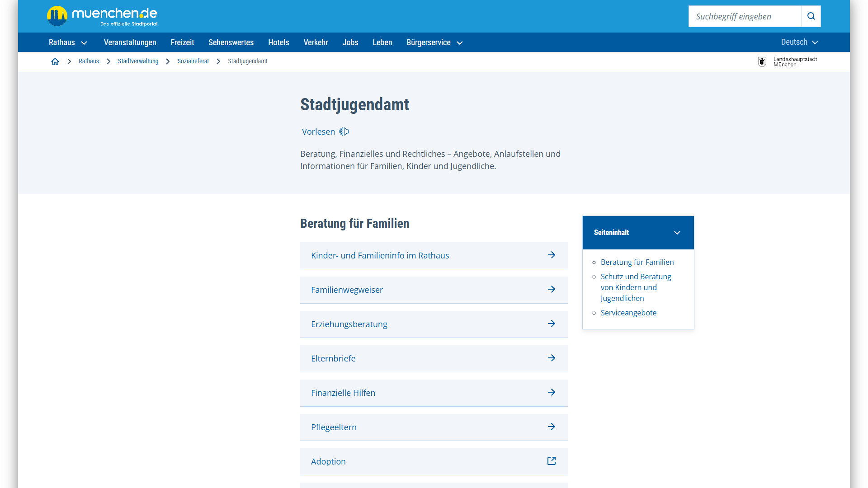The height and width of the screenshot is (488, 868).
Task: Click external link icon on Adoption row
Action: click(x=551, y=461)
